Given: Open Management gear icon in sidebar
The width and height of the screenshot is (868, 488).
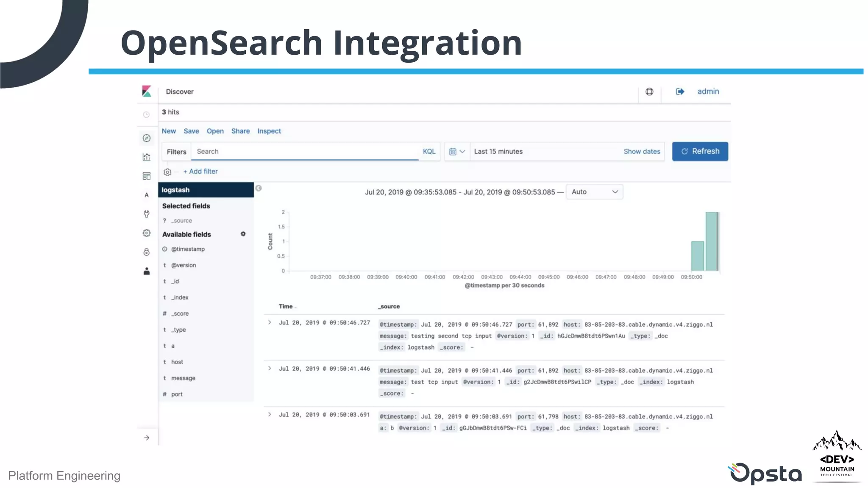Looking at the screenshot, I should 146,233.
